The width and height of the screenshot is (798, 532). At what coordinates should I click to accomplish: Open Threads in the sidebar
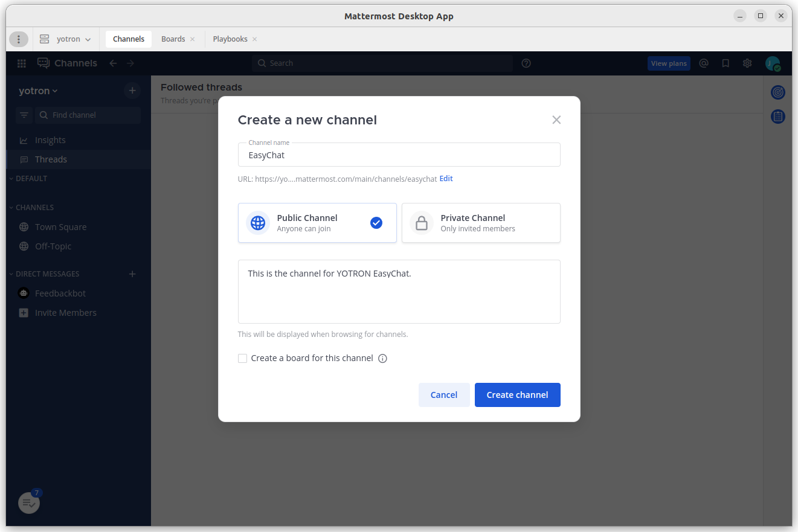[x=79, y=159]
